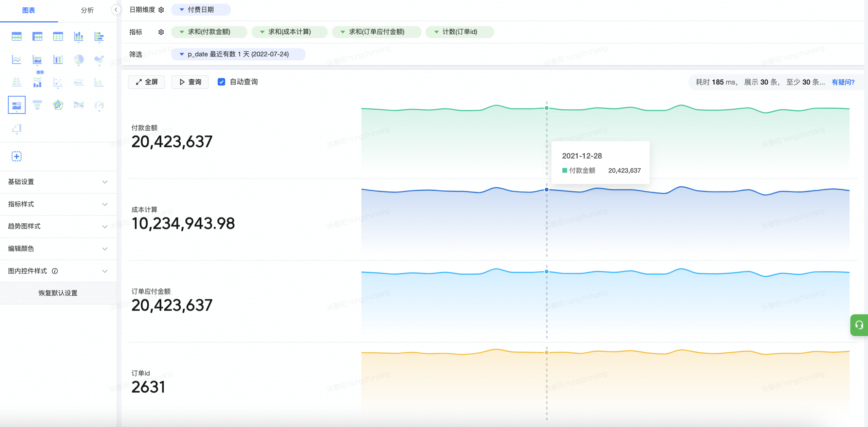Select the scatter plot chart icon
Viewport: 868px width, 427px height.
point(58,82)
